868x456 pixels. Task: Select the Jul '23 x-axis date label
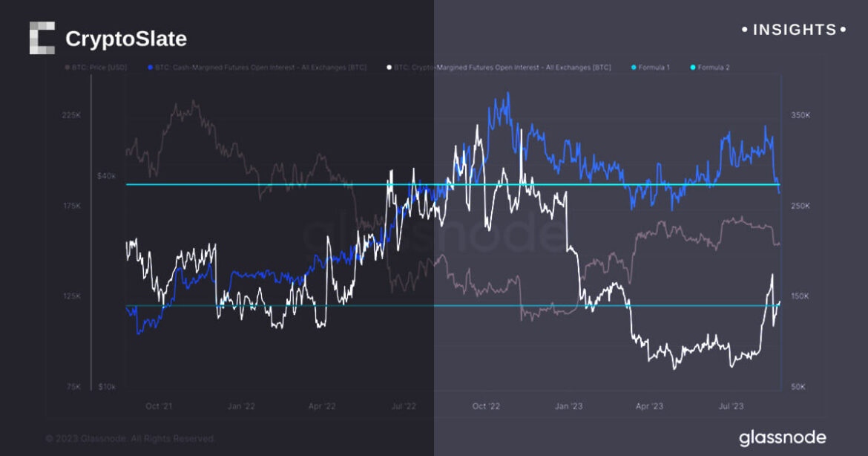[731, 406]
